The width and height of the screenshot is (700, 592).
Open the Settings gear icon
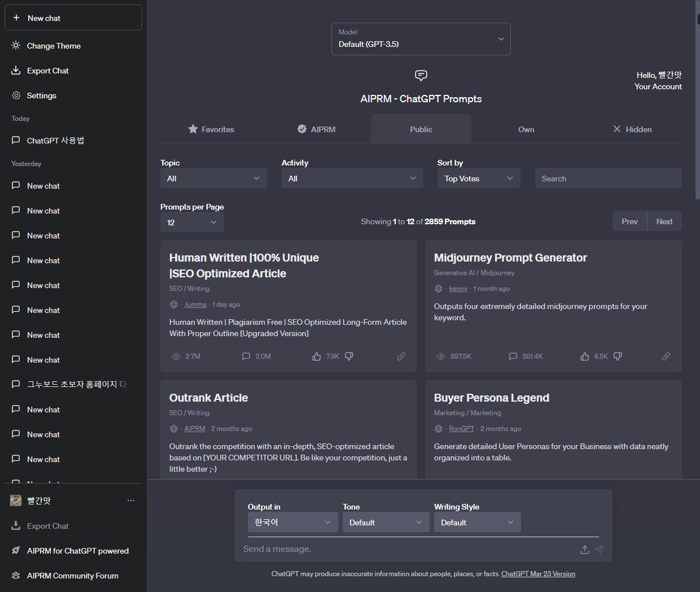(x=16, y=95)
